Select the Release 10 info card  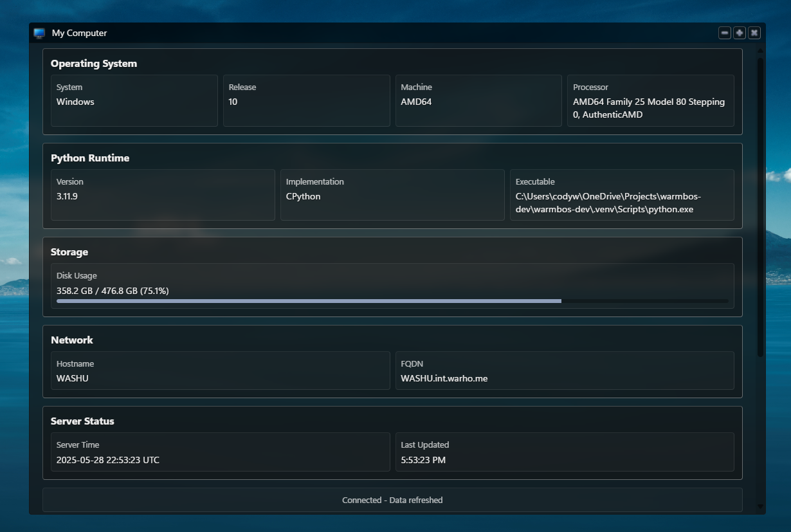click(x=306, y=100)
